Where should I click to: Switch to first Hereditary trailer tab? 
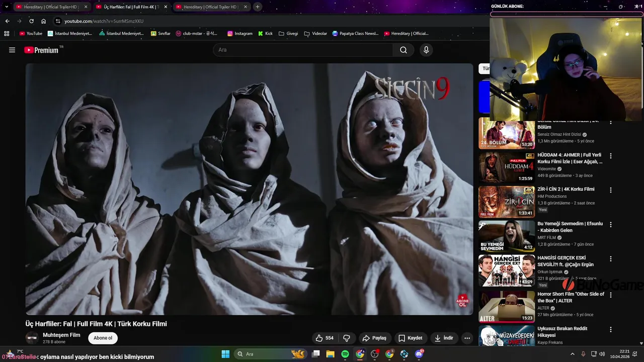[51, 7]
